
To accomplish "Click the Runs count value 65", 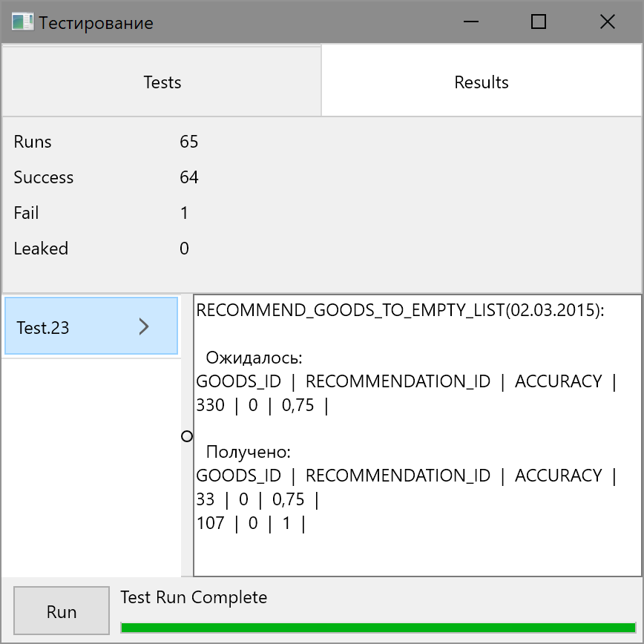I will coord(189,142).
